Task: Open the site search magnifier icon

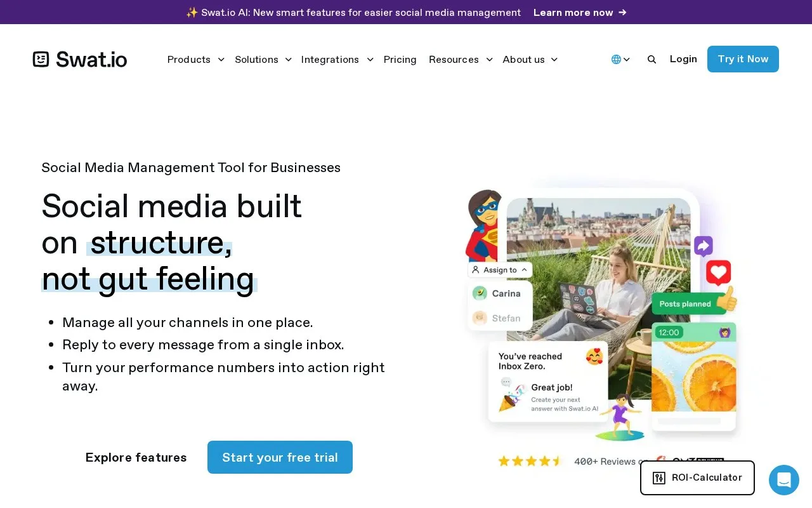Action: point(652,59)
